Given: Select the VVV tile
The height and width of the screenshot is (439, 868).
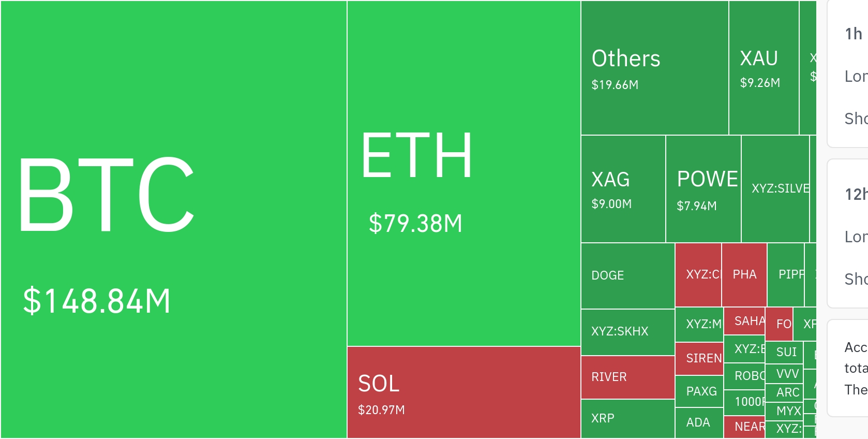Looking at the screenshot, I should pos(784,374).
